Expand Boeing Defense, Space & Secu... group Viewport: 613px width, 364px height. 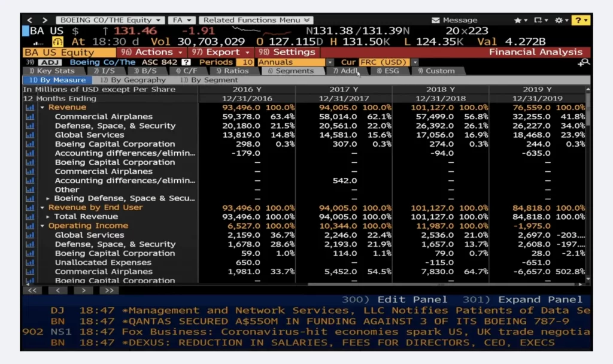(x=48, y=199)
